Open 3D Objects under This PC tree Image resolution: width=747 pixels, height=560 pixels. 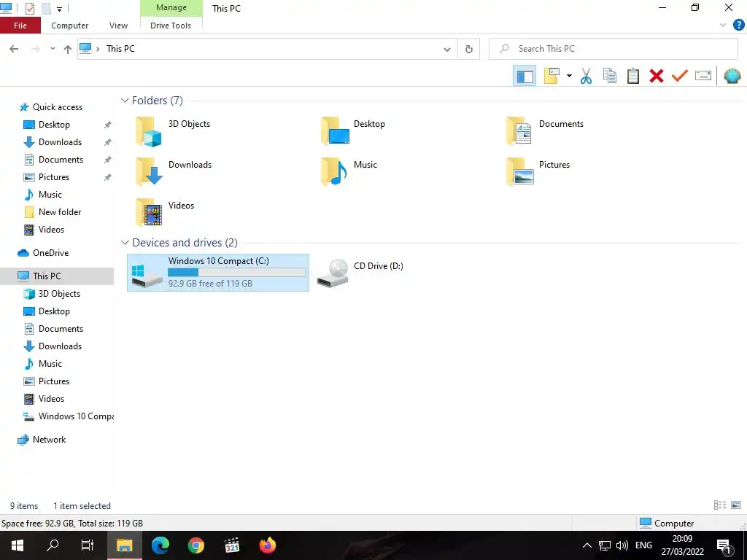pos(59,294)
